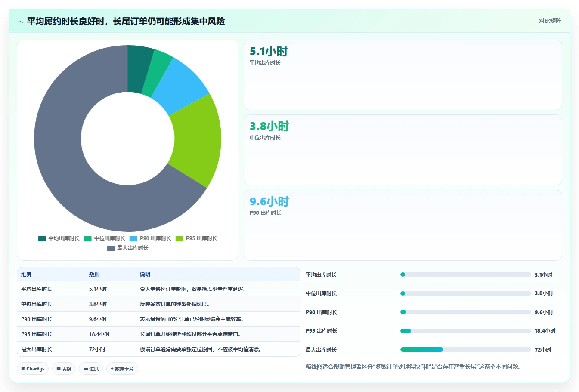Viewport: 579px width, 392px height.
Task: Click description starting 极端订单通常需要单独定位原因
Action: click(201, 349)
